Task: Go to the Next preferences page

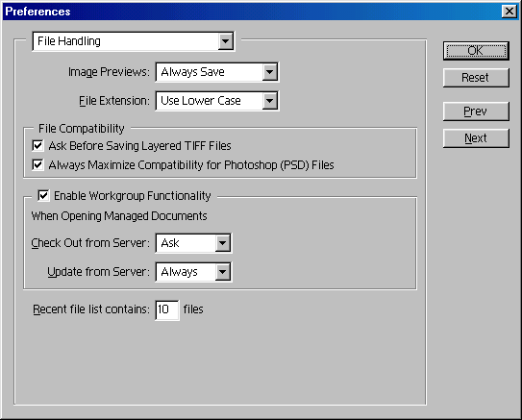Action: point(476,138)
